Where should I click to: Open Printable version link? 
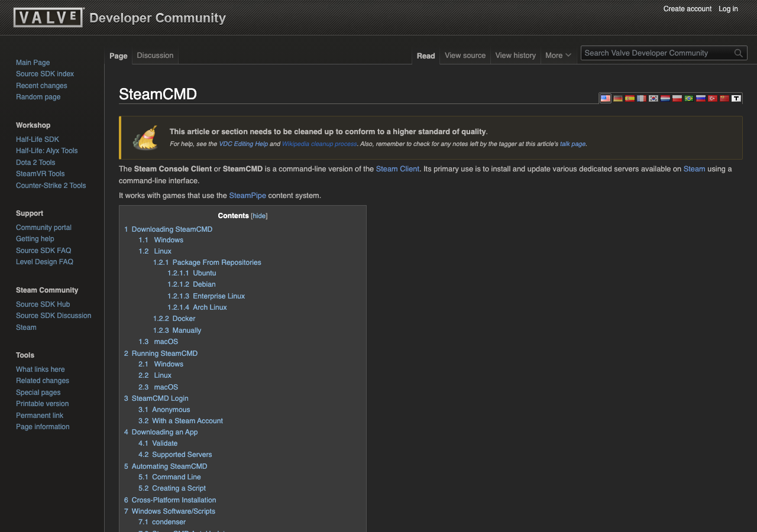point(42,404)
